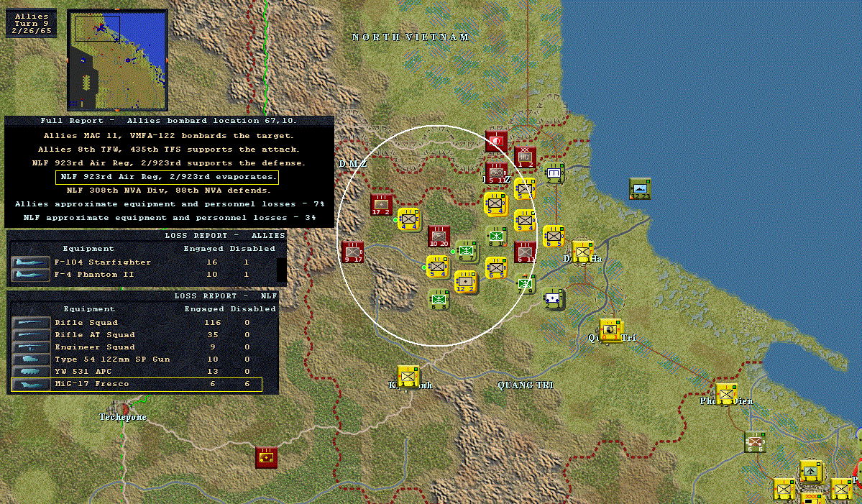Click the Allies Turn 9 date panel

click(32, 23)
